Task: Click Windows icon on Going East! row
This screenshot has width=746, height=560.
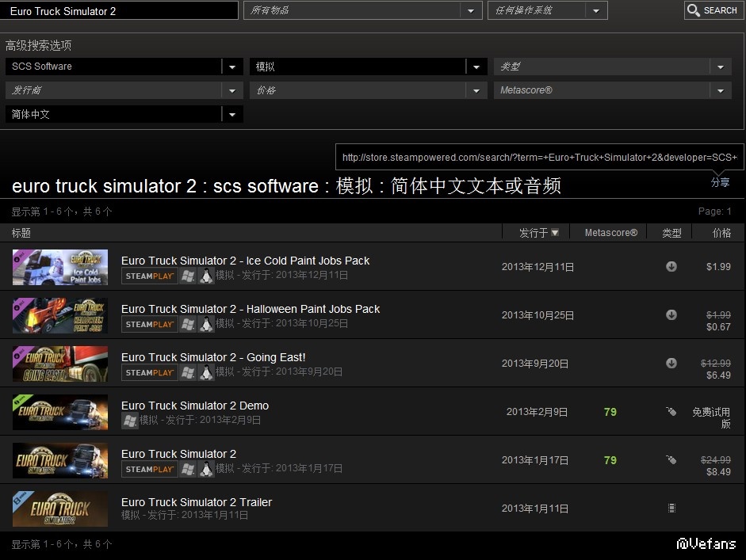Action: (188, 372)
